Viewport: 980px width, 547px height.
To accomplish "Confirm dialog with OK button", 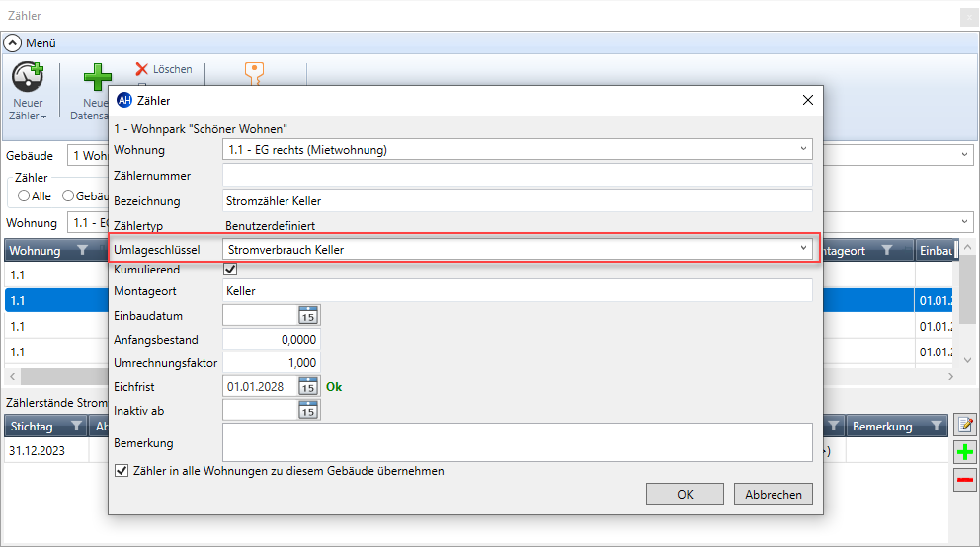I will (685, 494).
